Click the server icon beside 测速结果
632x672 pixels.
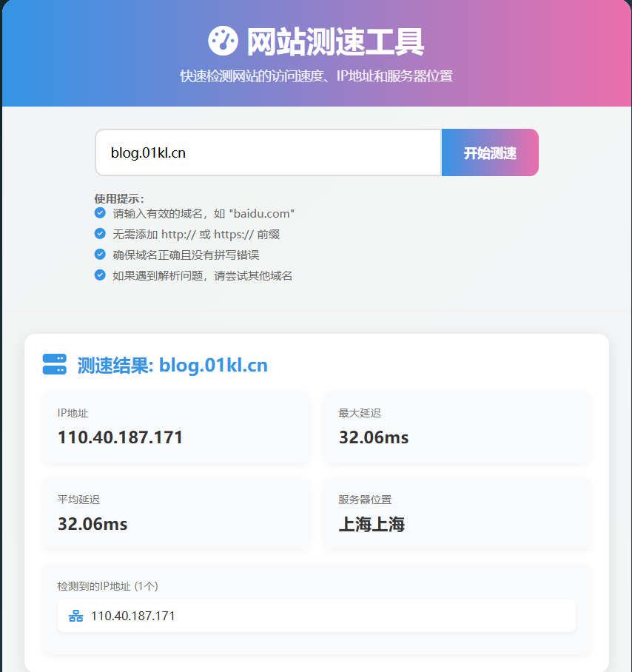point(55,364)
